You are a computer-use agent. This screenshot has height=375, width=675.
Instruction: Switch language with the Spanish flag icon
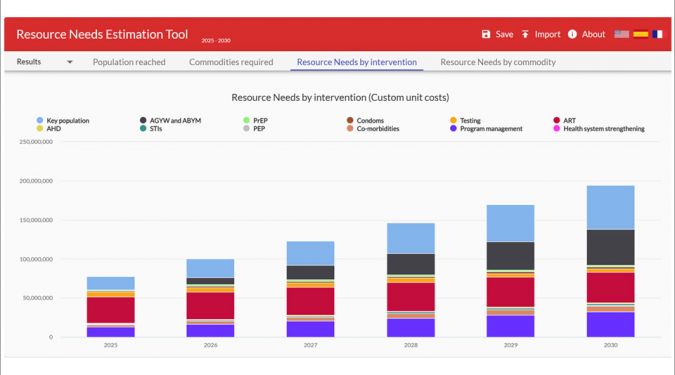[640, 34]
